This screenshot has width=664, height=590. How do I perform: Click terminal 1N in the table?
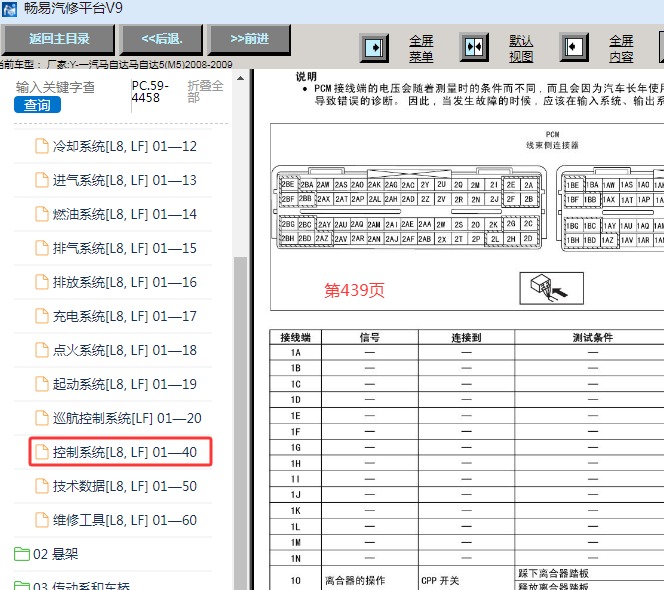(x=296, y=559)
